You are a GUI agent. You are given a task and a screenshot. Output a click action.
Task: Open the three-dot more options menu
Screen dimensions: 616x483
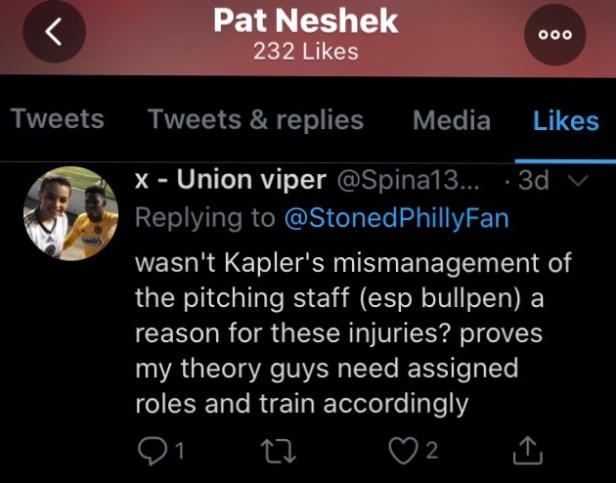pyautogui.click(x=555, y=33)
